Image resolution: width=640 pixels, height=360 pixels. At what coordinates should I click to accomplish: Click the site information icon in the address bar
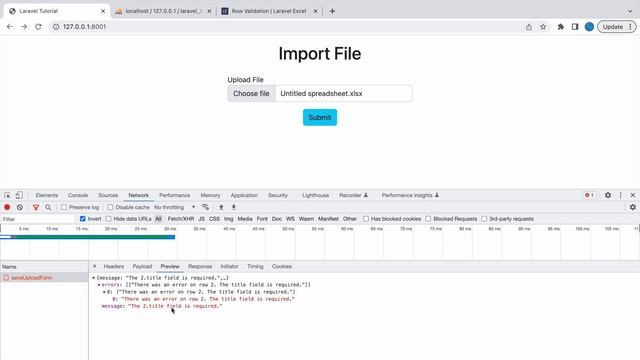tap(56, 27)
